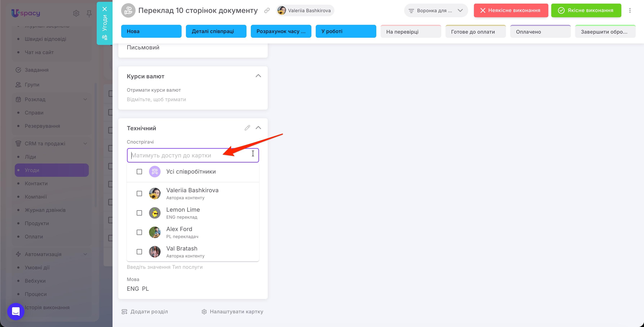Select Розрахунок часу stage
Viewport: 644px width, 327px height.
[x=281, y=31]
